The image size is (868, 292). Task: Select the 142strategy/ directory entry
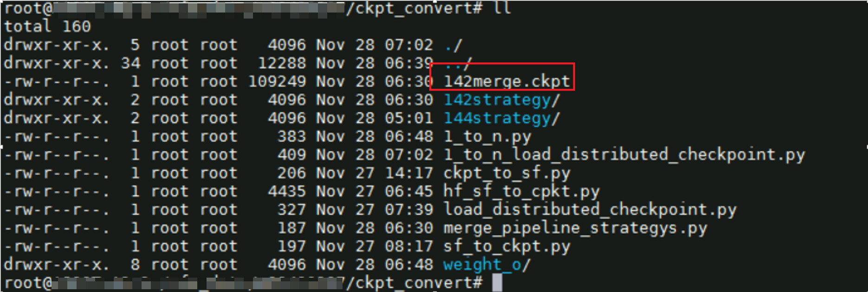click(502, 100)
